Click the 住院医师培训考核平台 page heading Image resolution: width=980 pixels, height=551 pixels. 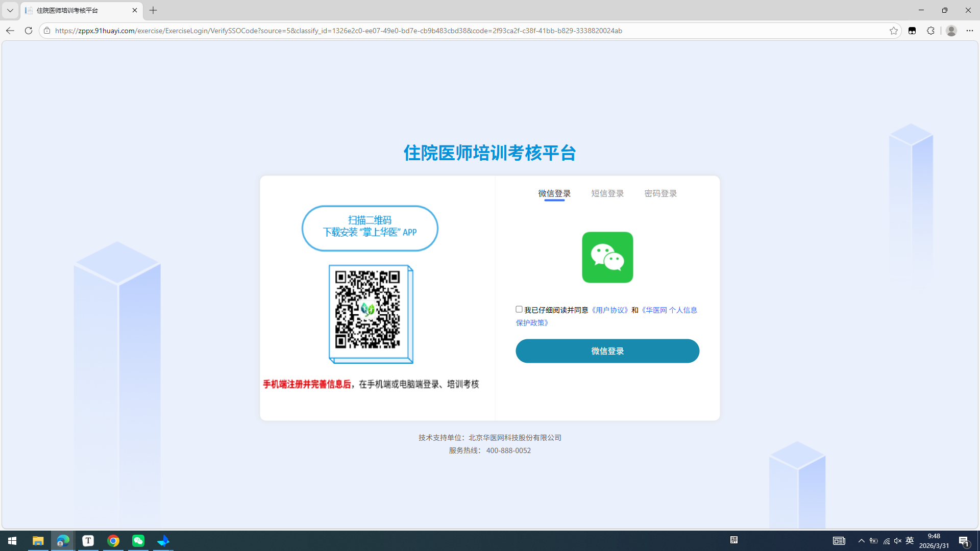(490, 153)
